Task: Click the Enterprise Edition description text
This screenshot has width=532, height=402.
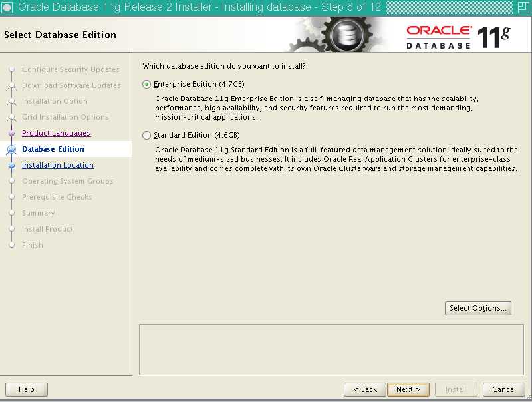Action: tap(317, 108)
